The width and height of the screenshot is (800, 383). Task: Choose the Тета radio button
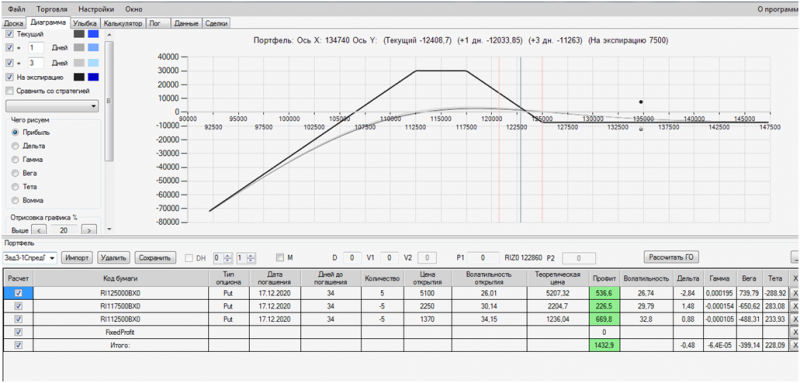tap(15, 187)
